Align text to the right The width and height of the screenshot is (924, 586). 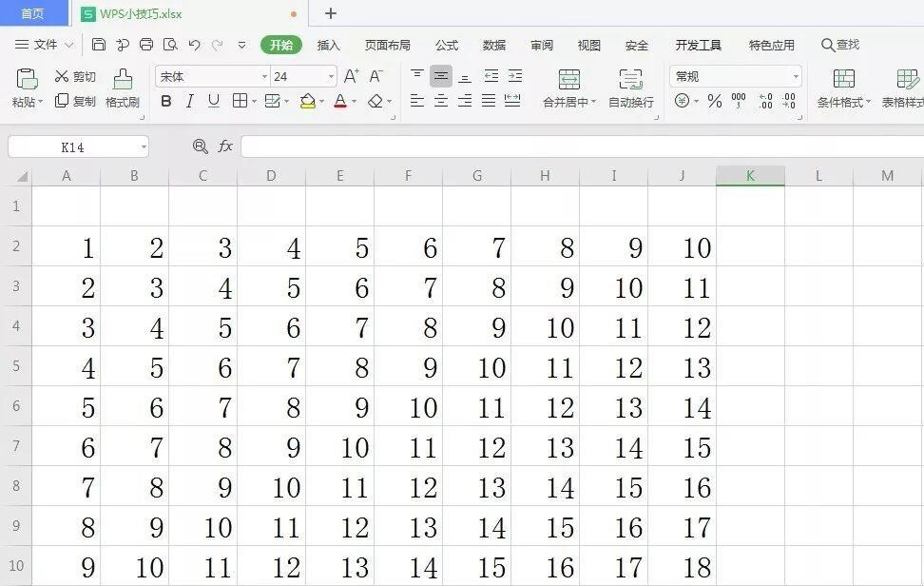pos(465,101)
